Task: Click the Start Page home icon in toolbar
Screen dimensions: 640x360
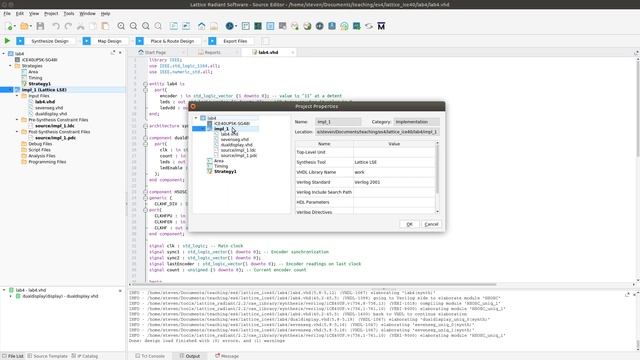Action: point(202,26)
